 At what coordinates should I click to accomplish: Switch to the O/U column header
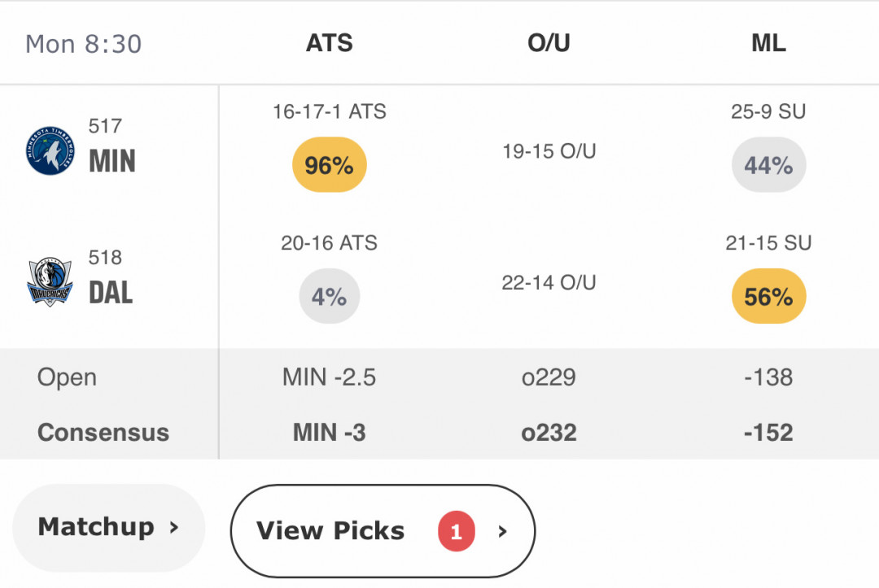point(549,43)
